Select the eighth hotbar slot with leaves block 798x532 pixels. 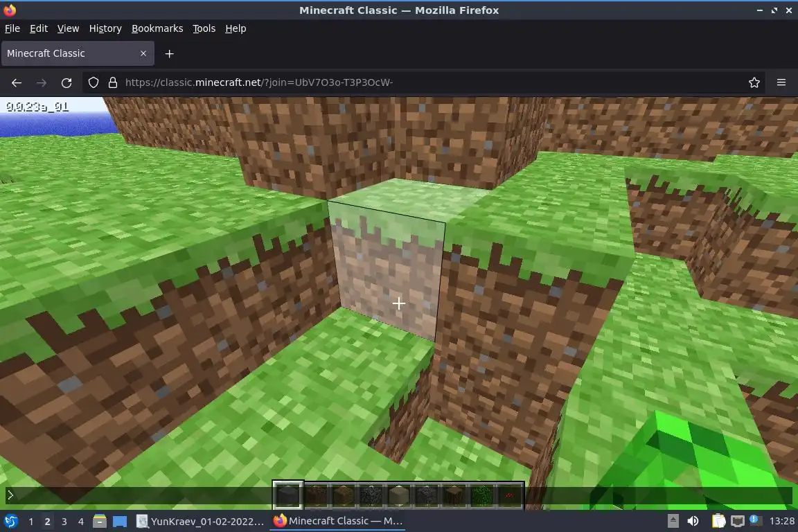click(x=481, y=495)
